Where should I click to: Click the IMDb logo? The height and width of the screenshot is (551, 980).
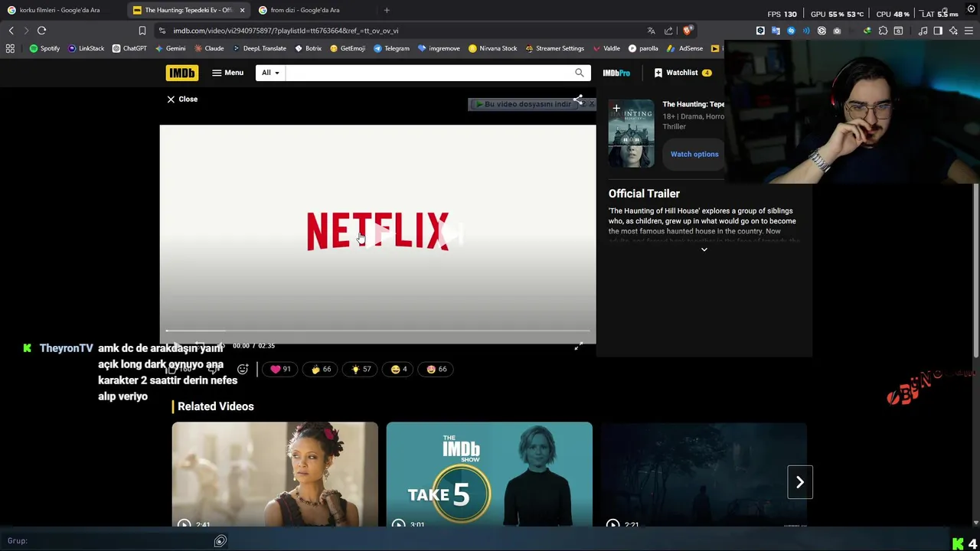(x=182, y=73)
